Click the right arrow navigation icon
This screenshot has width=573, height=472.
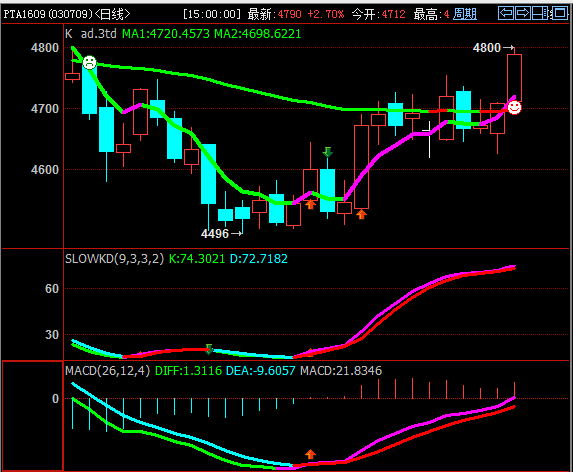click(x=523, y=14)
